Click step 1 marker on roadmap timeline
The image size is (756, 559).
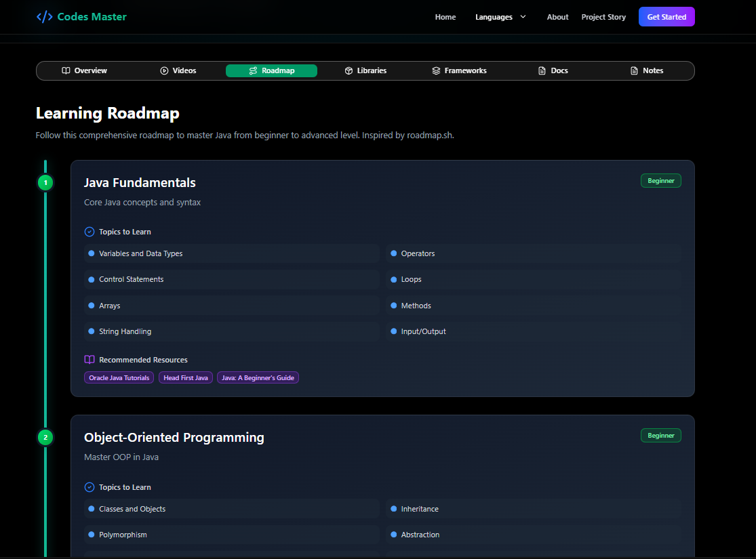[45, 183]
